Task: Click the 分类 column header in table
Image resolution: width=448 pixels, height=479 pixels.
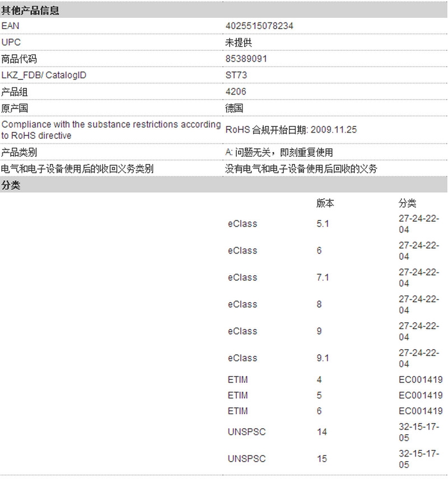Action: 407,203
